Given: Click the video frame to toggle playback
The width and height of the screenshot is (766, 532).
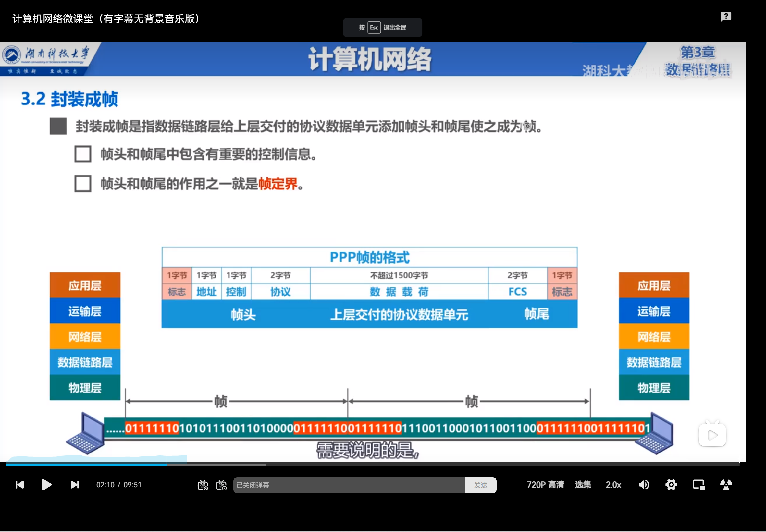Looking at the screenshot, I should [367, 217].
